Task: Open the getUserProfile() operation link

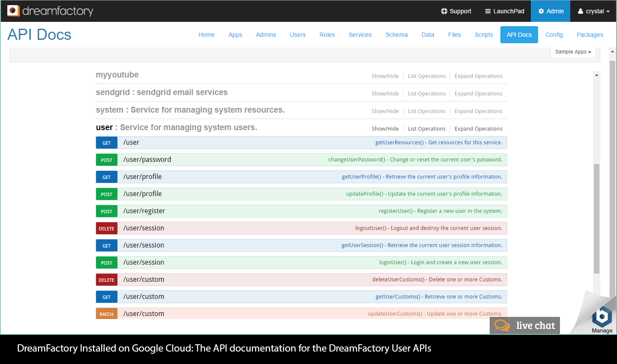Action: tap(421, 176)
